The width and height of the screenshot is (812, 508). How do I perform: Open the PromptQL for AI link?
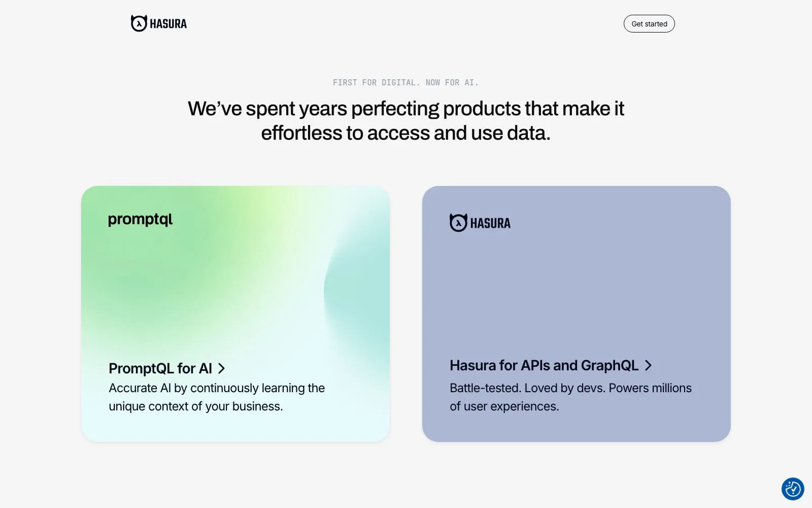click(x=160, y=368)
